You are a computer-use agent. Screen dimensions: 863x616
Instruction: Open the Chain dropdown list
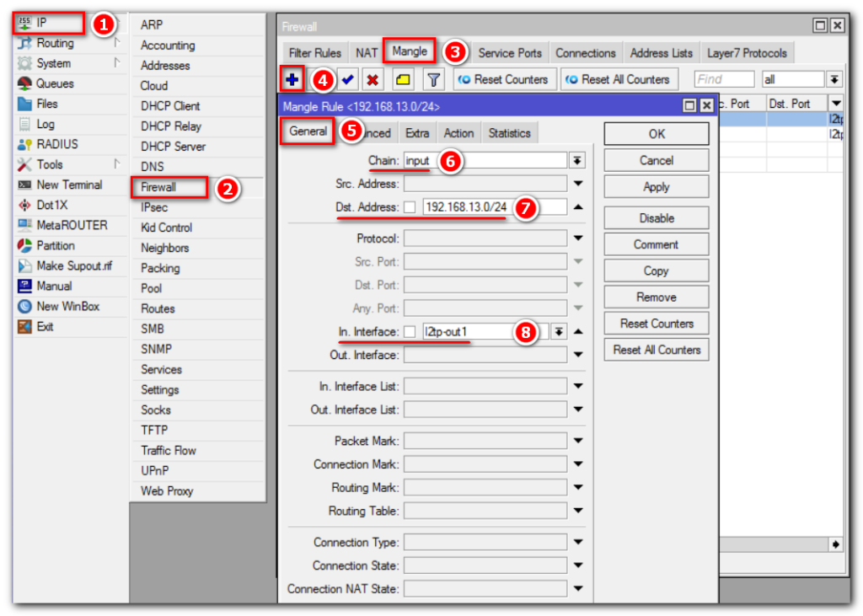[x=577, y=160]
